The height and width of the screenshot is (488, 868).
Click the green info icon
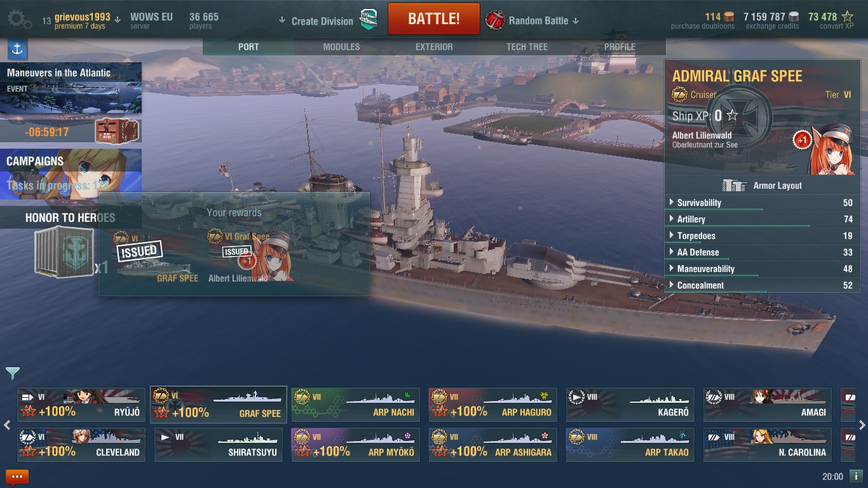click(855, 476)
